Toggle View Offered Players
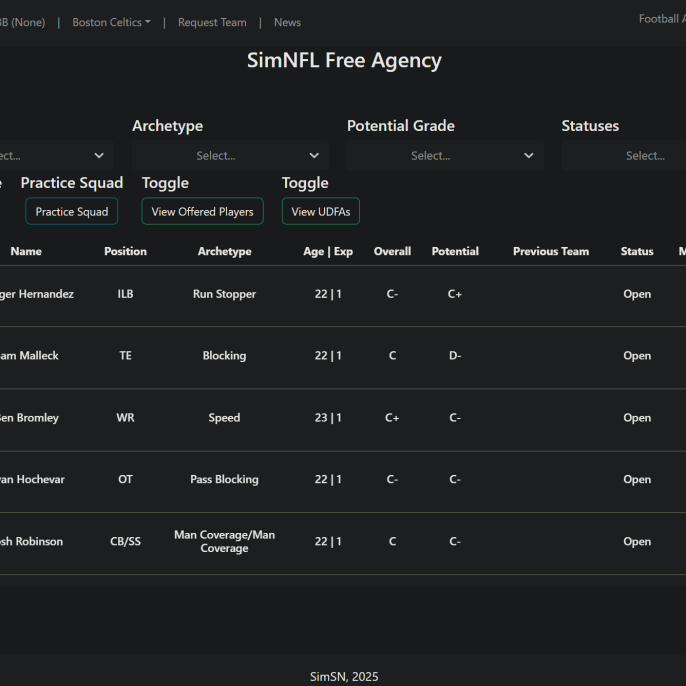Screen dimensions: 686x686 (x=203, y=211)
